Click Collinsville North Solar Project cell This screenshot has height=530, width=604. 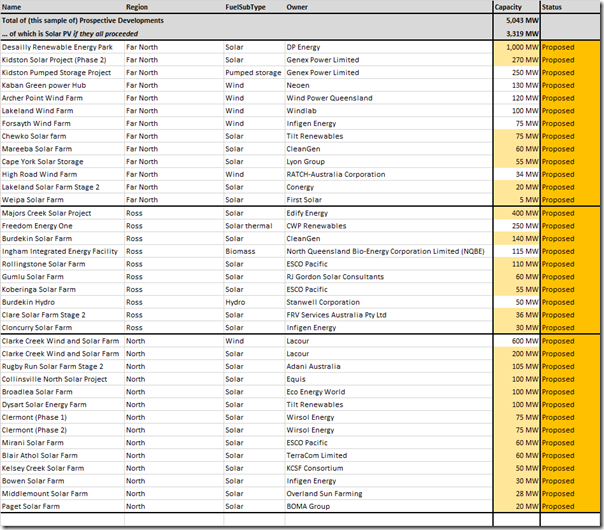click(62, 379)
